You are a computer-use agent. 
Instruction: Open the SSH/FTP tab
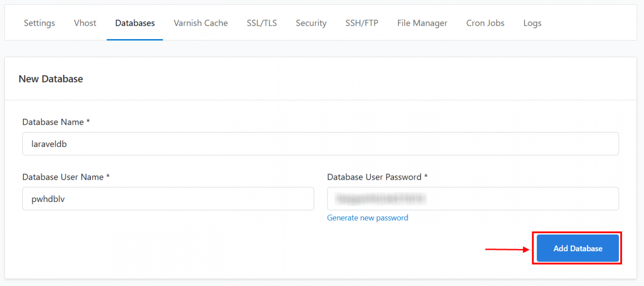tap(362, 23)
